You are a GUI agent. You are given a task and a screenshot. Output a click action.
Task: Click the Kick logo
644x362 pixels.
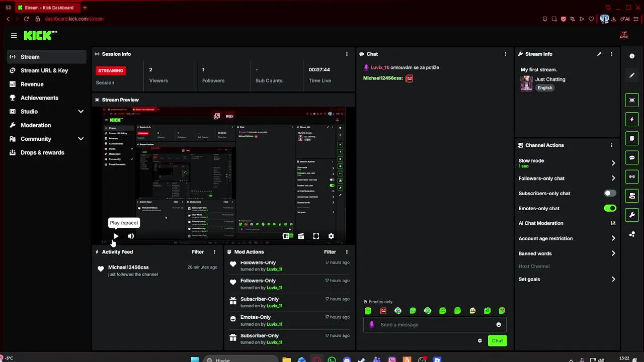[40, 35]
